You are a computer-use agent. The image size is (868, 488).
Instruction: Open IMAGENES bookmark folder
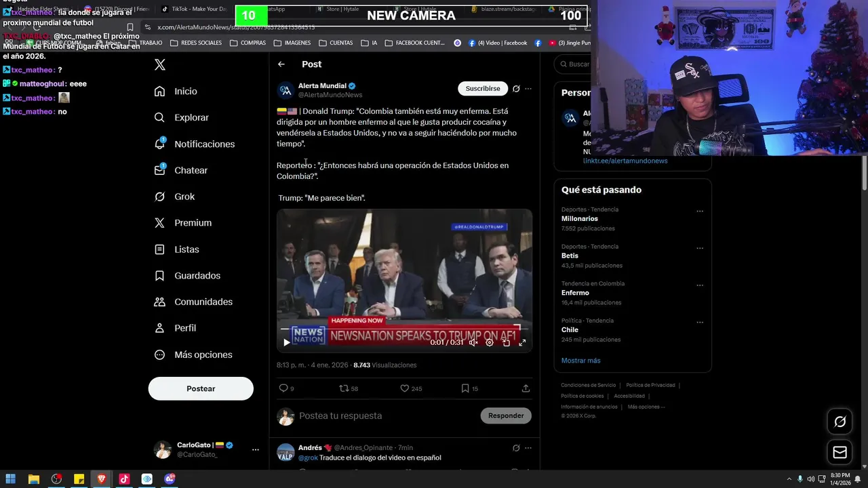292,43
